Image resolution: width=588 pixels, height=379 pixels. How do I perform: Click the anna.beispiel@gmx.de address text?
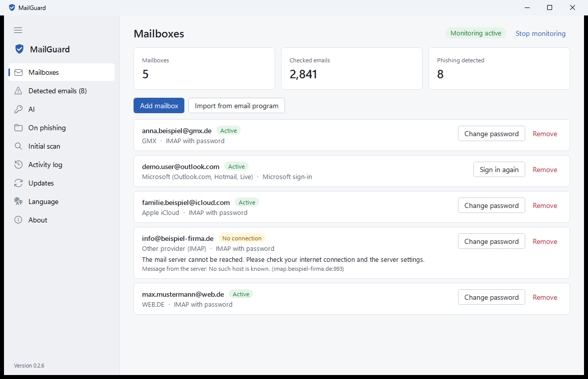[x=176, y=131]
